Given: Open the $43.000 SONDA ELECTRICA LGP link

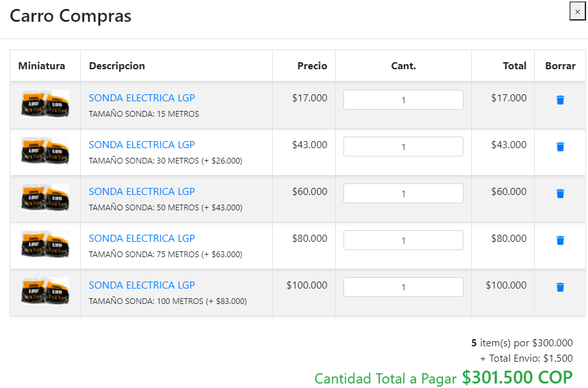Looking at the screenshot, I should 142,144.
